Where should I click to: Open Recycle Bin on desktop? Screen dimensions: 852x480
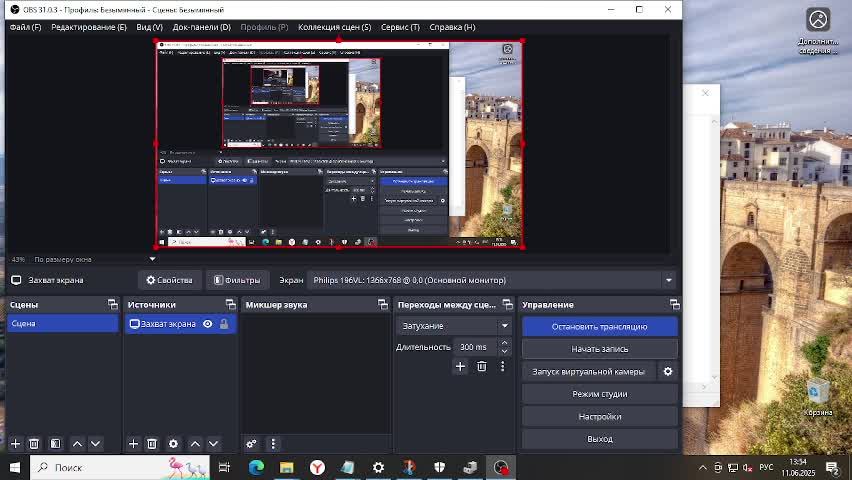(x=818, y=397)
